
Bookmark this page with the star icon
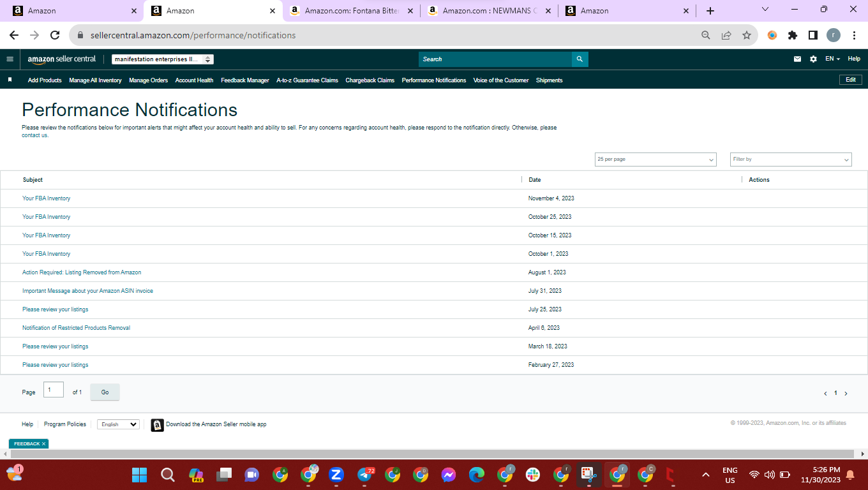747,36
